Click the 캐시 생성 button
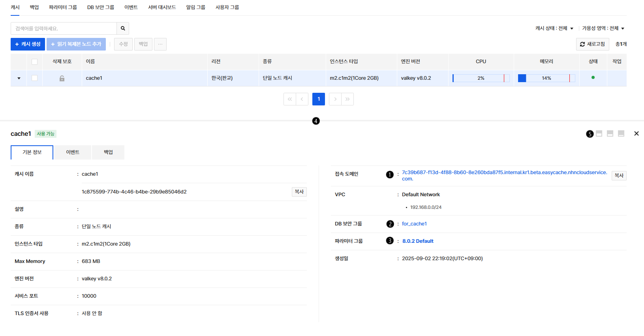 pos(28,44)
